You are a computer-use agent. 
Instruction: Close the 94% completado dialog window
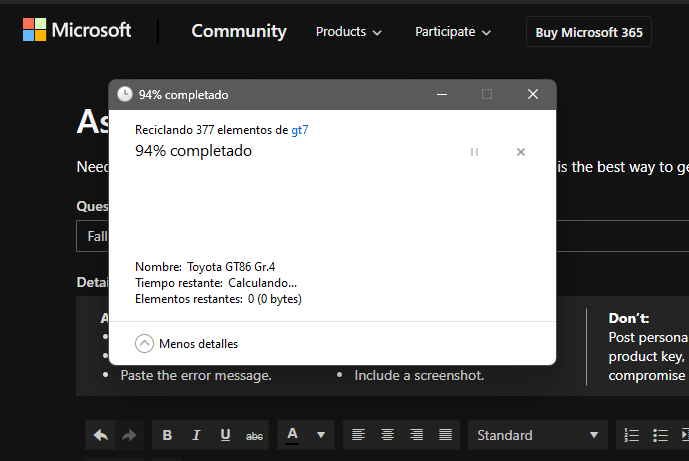tap(533, 94)
